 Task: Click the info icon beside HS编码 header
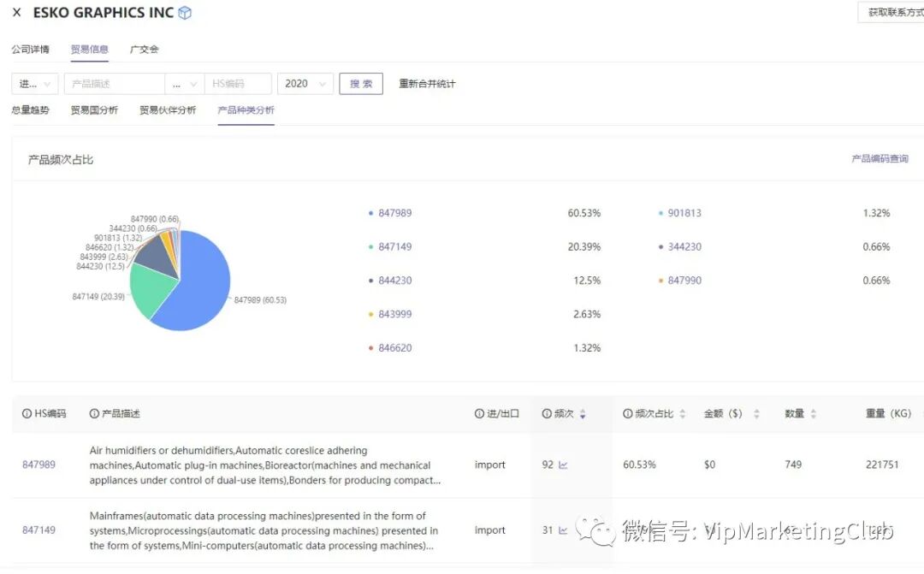[x=27, y=414]
